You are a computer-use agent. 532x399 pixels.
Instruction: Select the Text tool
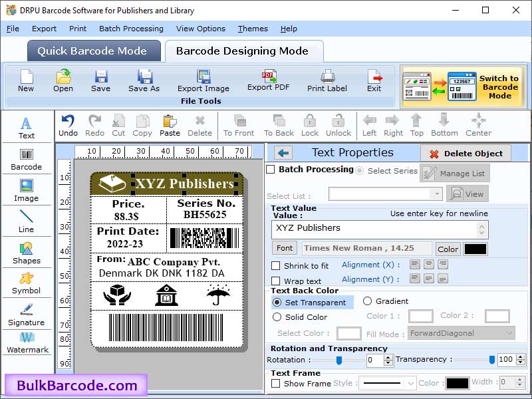27,126
